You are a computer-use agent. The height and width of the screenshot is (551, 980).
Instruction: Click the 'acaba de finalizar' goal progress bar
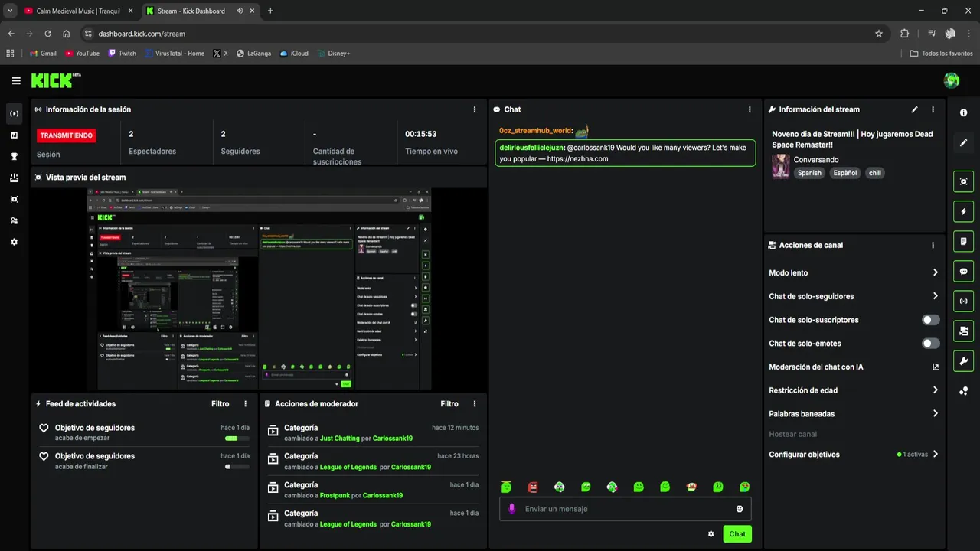point(237,466)
